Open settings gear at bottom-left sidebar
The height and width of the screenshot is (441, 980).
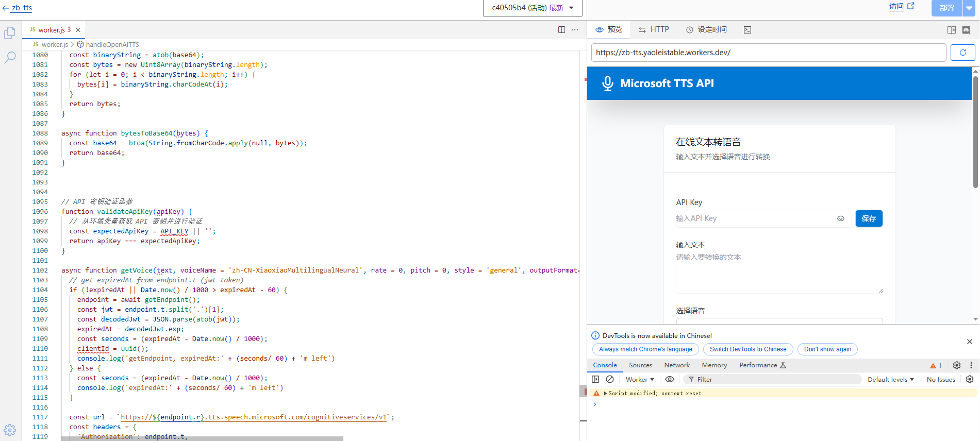(10, 430)
